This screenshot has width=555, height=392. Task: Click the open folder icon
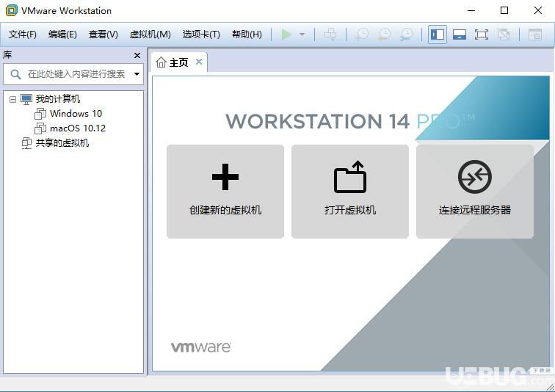point(350,176)
